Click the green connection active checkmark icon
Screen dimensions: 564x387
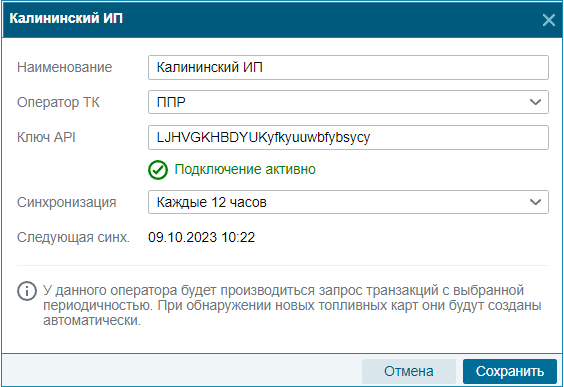click(158, 170)
